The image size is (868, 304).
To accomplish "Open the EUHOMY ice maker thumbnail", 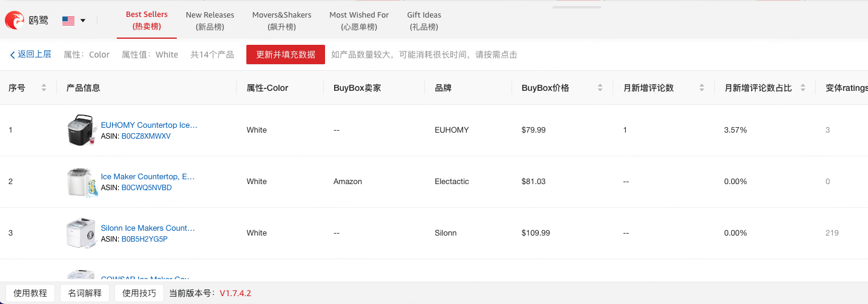I will [x=82, y=130].
